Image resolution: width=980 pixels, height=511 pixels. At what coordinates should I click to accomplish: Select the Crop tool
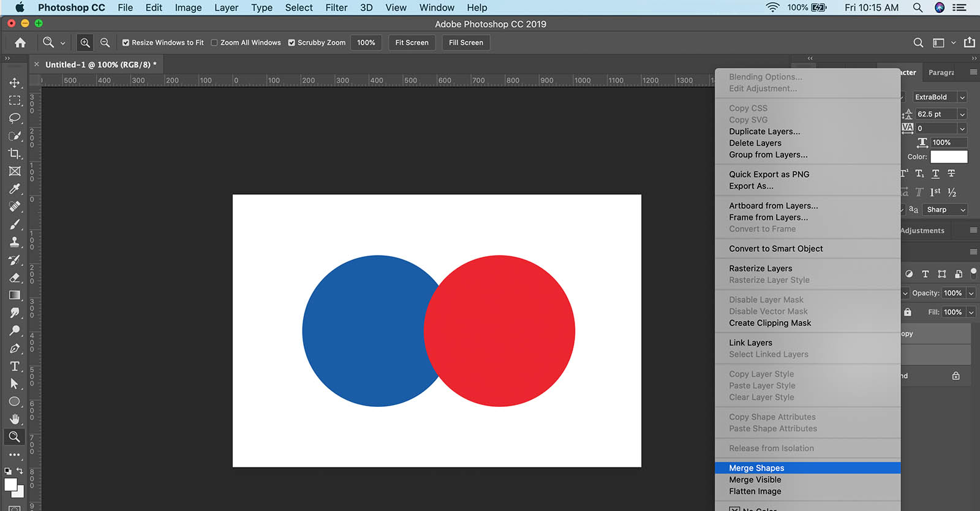click(15, 153)
